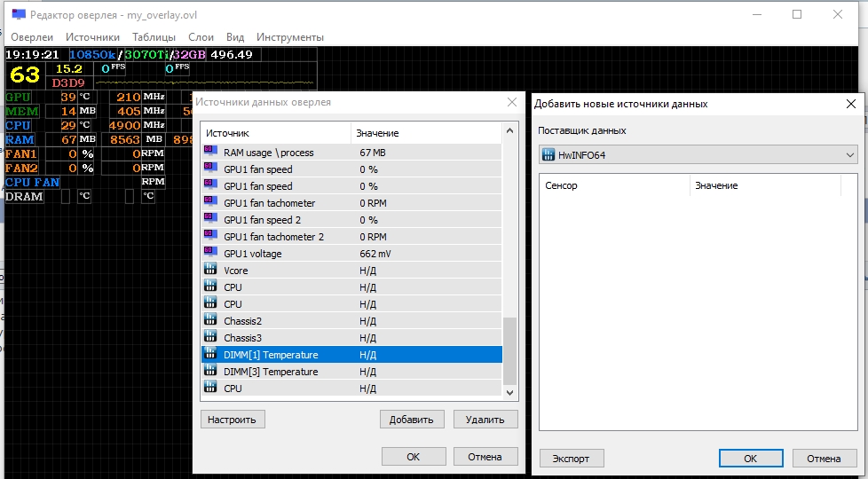This screenshot has width=868, height=479.
Task: Click Экспорт button
Action: tap(572, 459)
